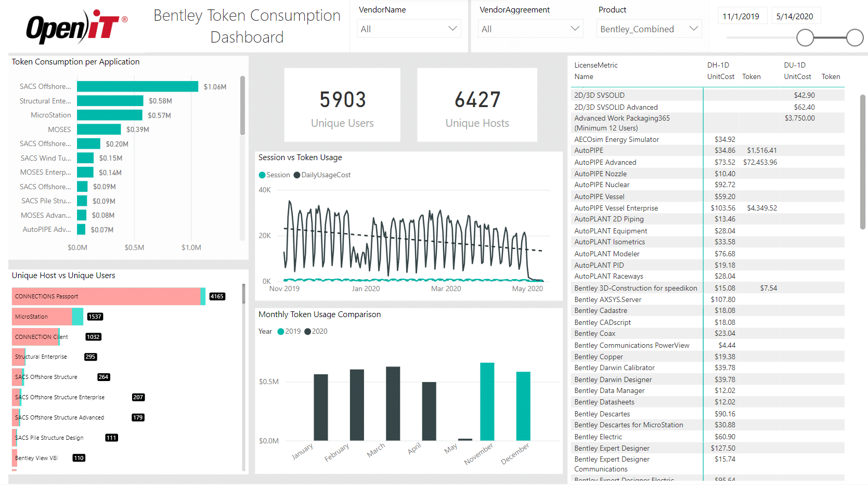
Task: Click the Session vs Token Usage title
Action: click(x=300, y=158)
